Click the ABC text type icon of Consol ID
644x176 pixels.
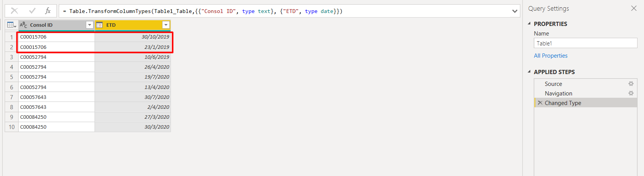[x=23, y=25]
